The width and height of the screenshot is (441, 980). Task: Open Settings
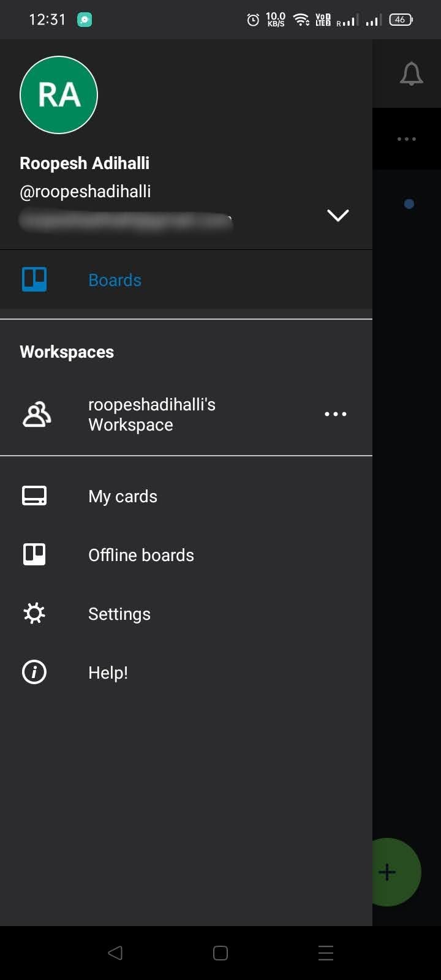[x=186, y=614]
